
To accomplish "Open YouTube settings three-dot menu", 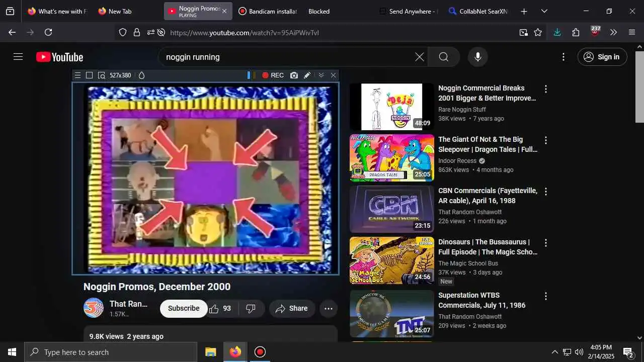I will 563,57.
